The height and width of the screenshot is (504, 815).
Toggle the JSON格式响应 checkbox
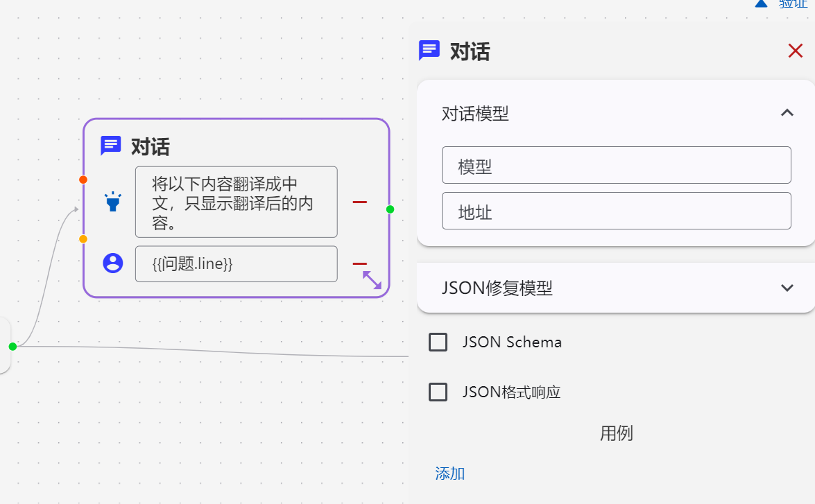[x=438, y=392]
